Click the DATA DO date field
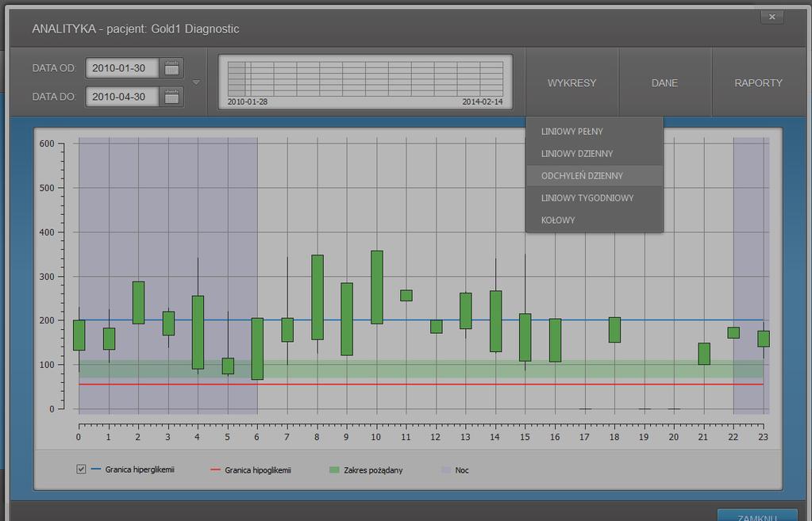 point(122,97)
